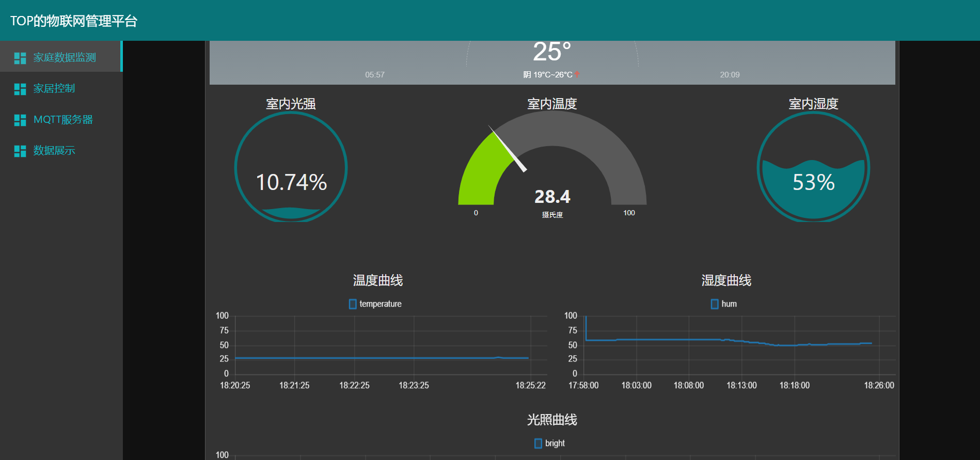Viewport: 980px width, 460px height.
Task: Click the 家庭数据监测 sidebar dashboard icon
Action: pos(20,58)
